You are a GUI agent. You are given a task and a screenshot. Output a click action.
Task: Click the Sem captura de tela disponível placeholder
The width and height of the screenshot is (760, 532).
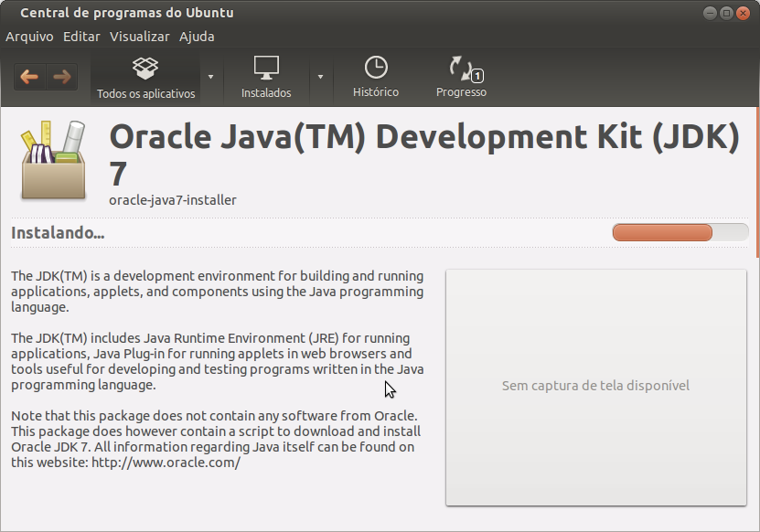pyautogui.click(x=595, y=386)
